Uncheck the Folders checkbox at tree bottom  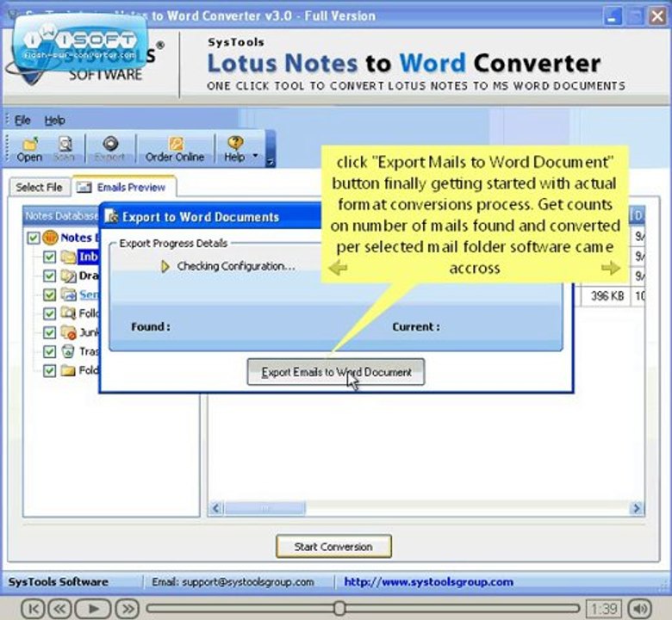tap(50, 370)
